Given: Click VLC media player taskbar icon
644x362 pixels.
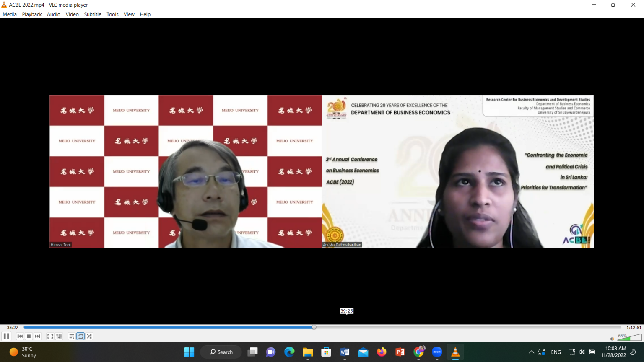Looking at the screenshot, I should pyautogui.click(x=455, y=352).
